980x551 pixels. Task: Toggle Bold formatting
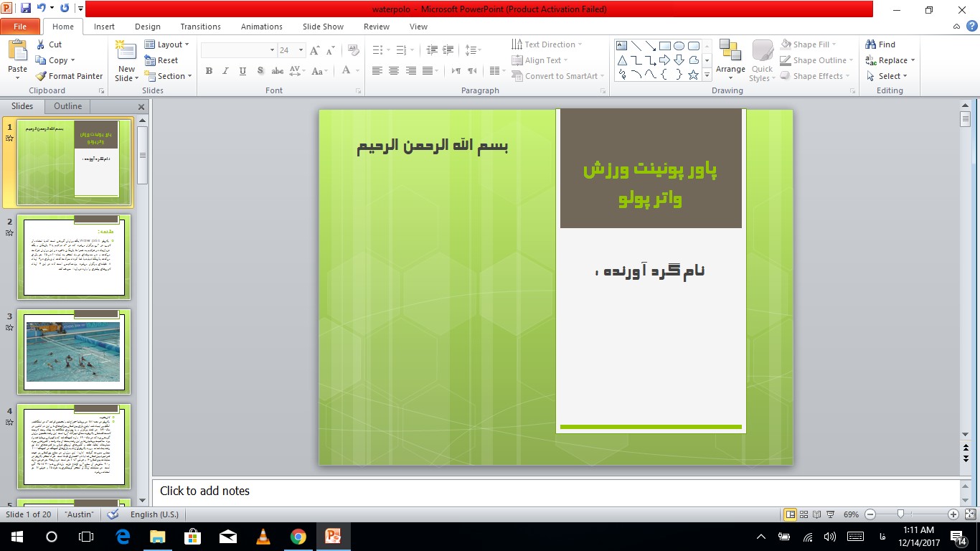(209, 71)
